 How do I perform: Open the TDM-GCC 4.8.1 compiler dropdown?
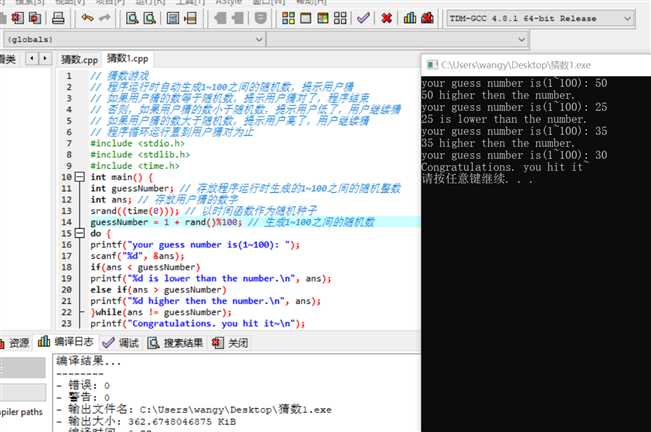pyautogui.click(x=541, y=19)
